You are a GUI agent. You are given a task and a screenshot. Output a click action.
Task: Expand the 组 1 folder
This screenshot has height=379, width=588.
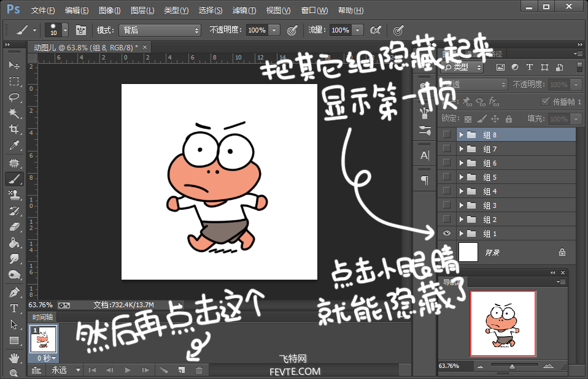[461, 233]
